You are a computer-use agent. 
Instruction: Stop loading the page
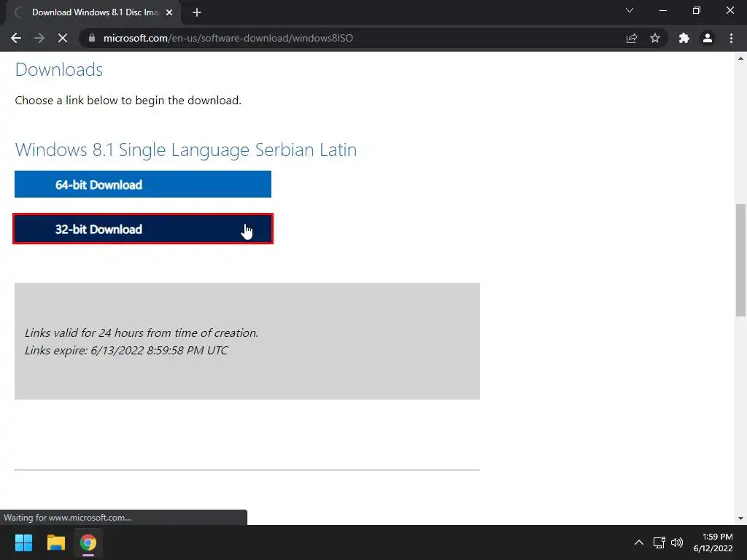[63, 38]
